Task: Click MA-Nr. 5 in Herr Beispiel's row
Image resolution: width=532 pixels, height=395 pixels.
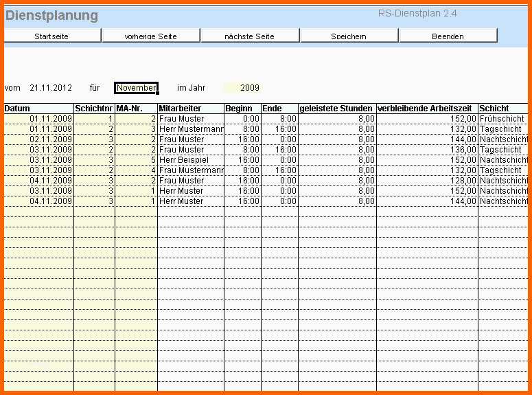Action: pyautogui.click(x=136, y=160)
